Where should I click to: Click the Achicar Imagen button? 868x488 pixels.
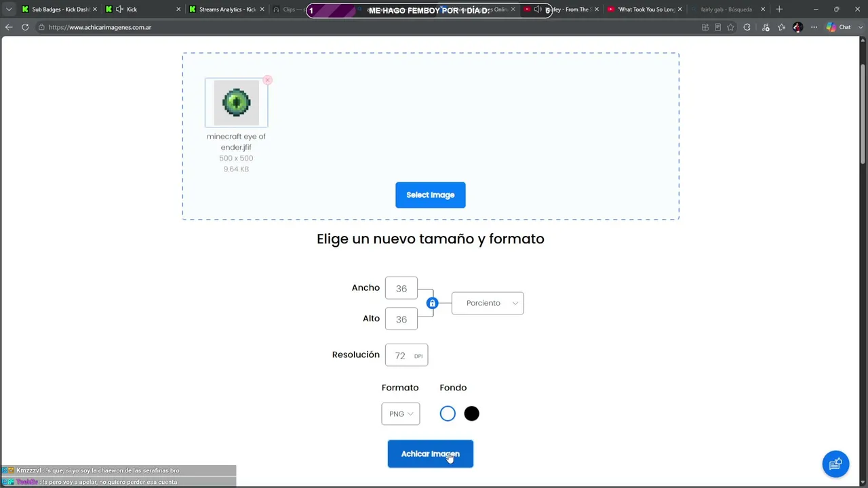[x=431, y=454]
